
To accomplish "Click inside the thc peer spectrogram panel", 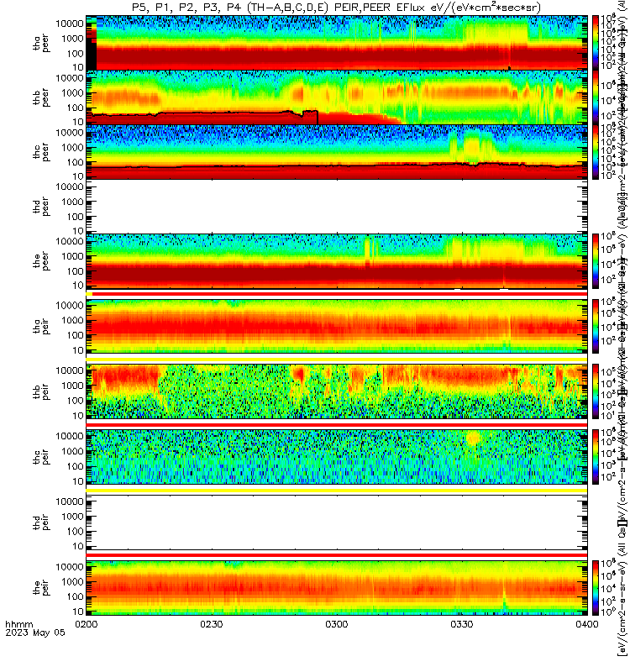I will 337,152.
